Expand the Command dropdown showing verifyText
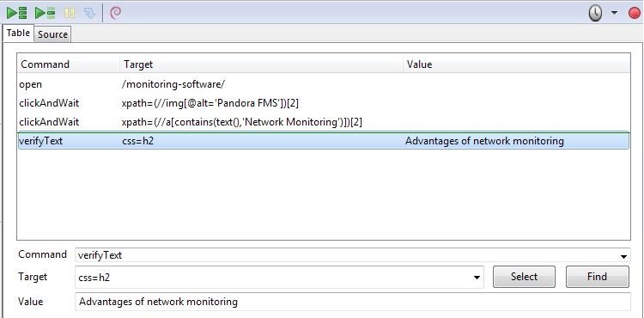Viewport: 644px width, 318px height. [623, 256]
